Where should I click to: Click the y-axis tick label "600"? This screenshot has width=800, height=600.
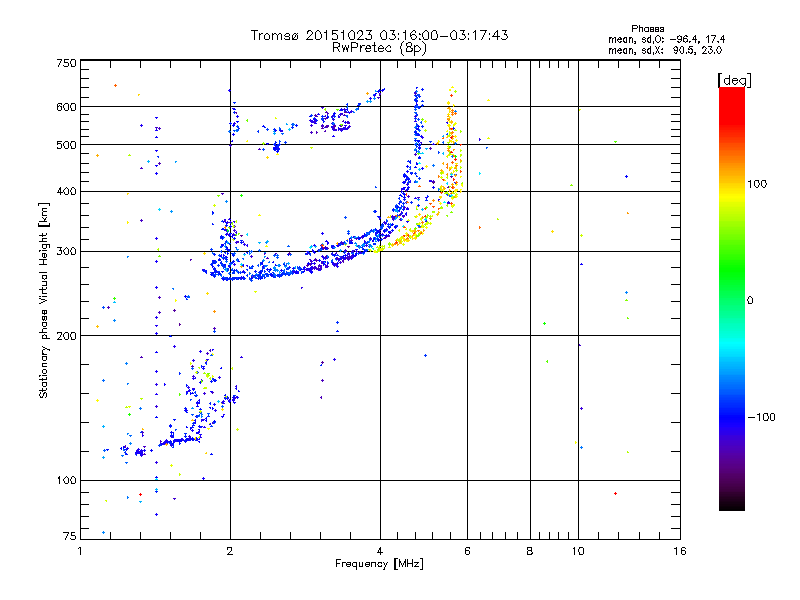[66, 107]
